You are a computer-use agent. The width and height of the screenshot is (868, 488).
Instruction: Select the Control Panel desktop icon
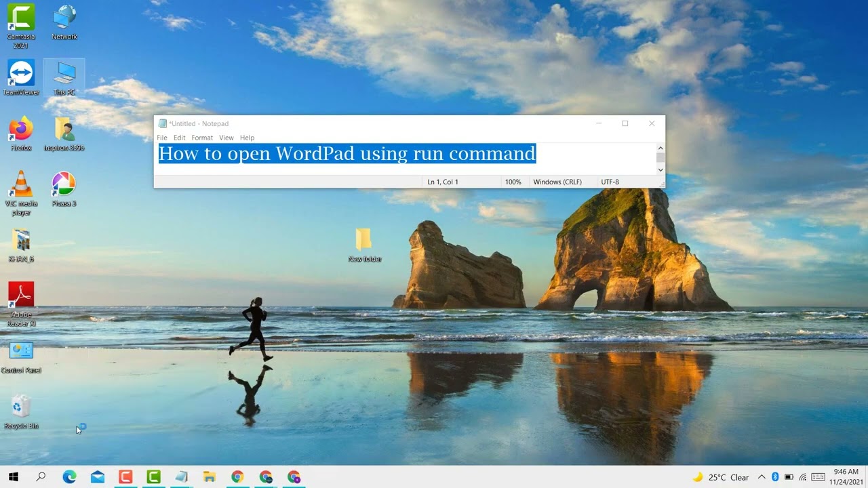(21, 357)
